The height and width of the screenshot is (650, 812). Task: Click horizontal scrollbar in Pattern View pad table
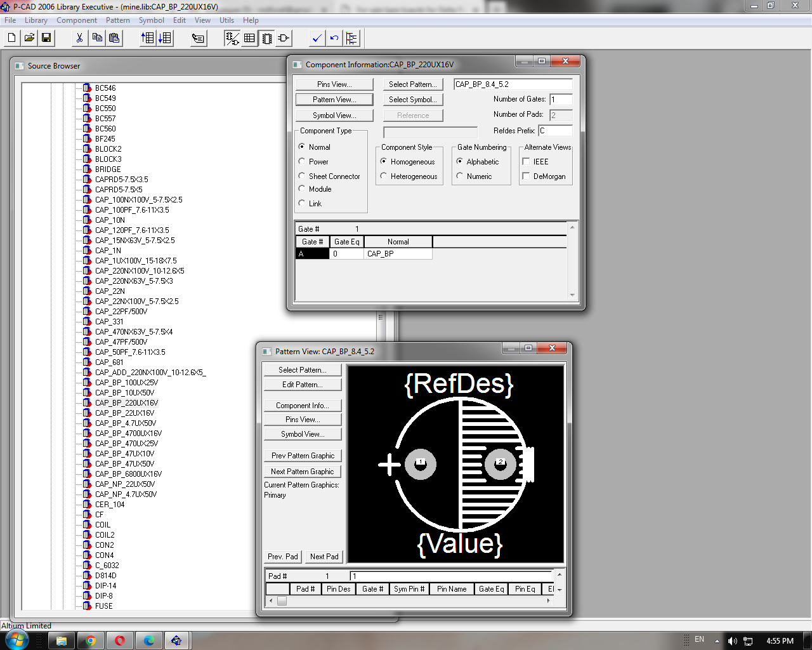[x=409, y=600]
